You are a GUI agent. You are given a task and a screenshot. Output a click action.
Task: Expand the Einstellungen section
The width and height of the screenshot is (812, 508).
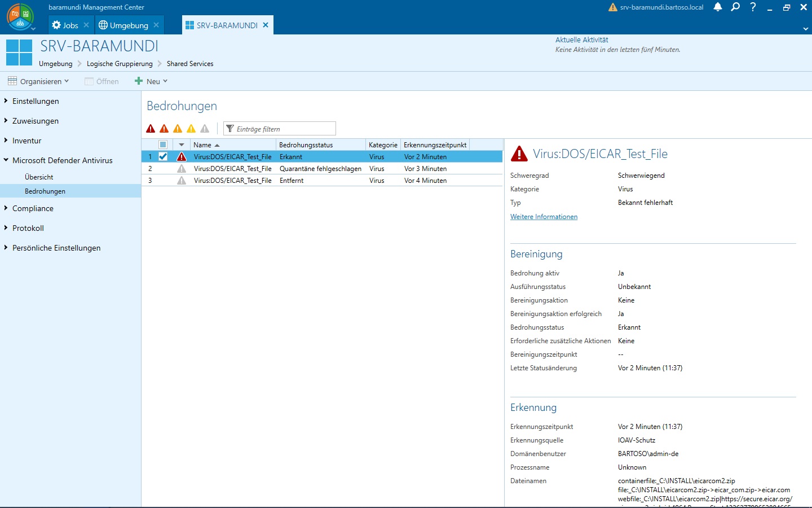[x=6, y=101]
